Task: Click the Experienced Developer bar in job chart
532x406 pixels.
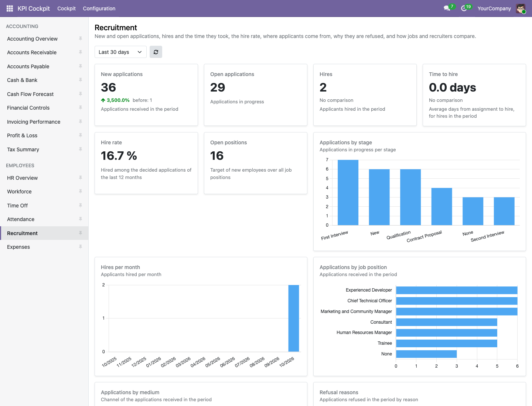Action: coord(457,290)
